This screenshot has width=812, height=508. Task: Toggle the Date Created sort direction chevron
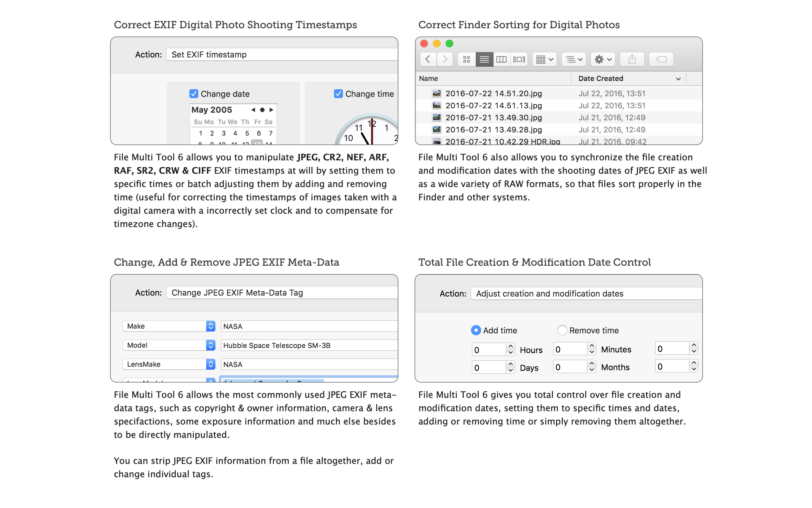[x=678, y=79]
